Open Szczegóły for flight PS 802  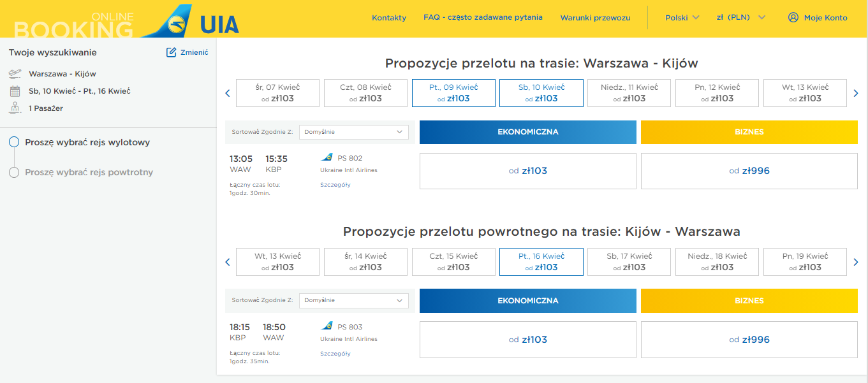click(x=335, y=185)
